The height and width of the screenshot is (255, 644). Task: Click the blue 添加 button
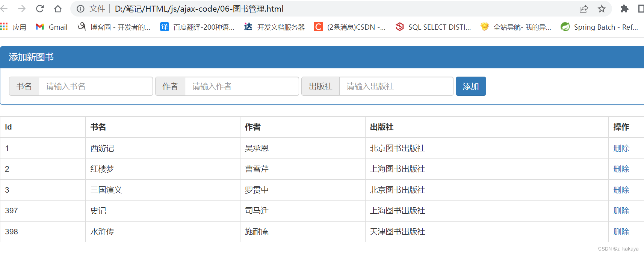pyautogui.click(x=471, y=86)
